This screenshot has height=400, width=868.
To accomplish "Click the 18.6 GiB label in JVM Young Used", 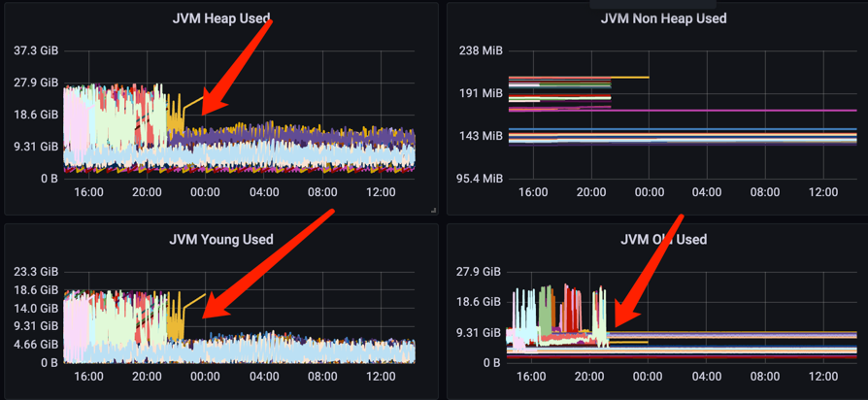I will click(36, 290).
